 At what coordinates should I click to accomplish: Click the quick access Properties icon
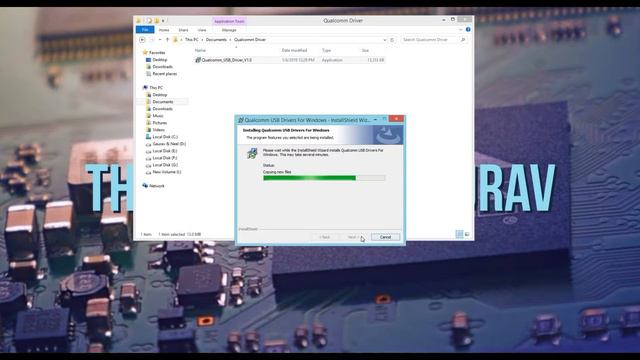(149, 20)
